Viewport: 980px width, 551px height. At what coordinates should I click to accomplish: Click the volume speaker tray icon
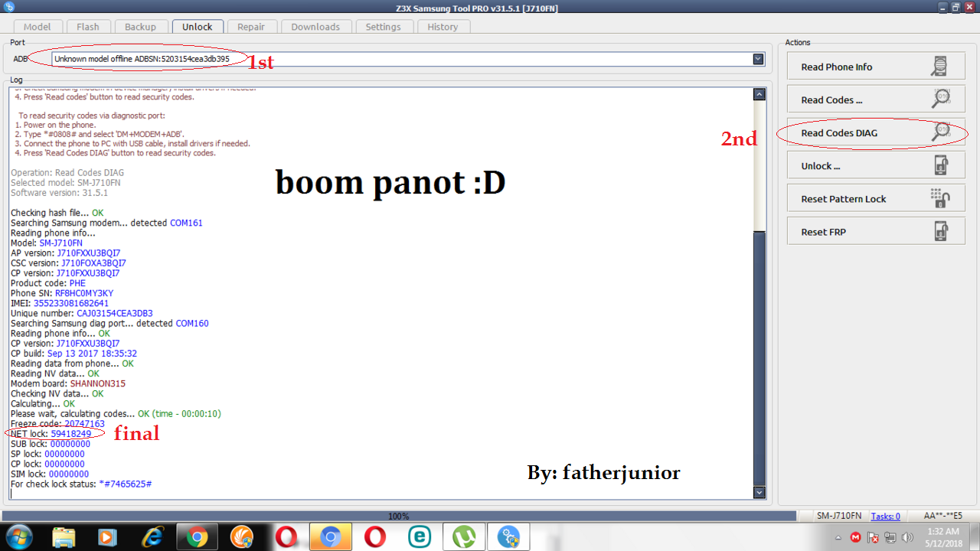[907, 537]
